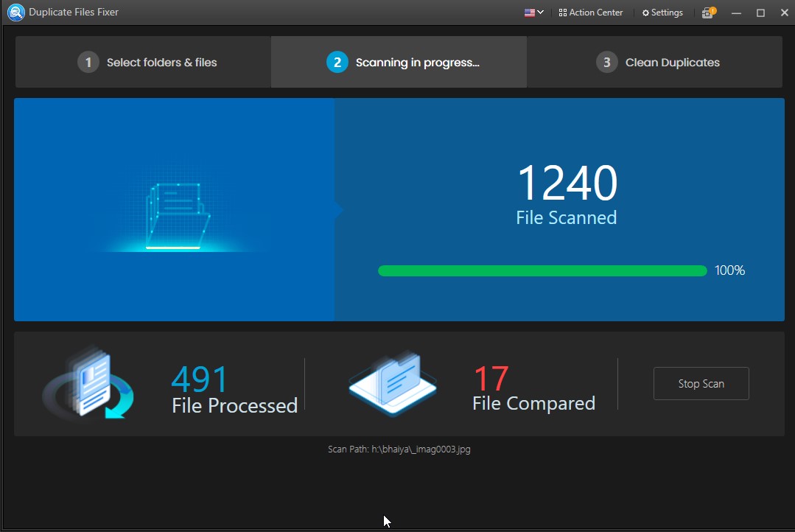This screenshot has height=532, width=795.
Task: Click the Scan Path text line
Action: tap(399, 449)
